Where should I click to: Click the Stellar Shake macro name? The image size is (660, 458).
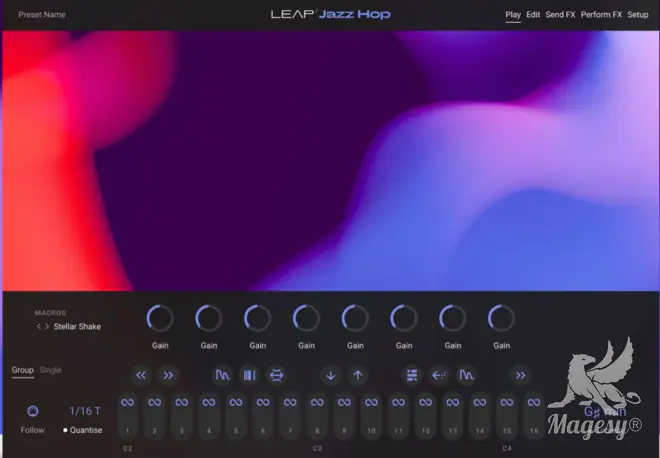coord(77,327)
